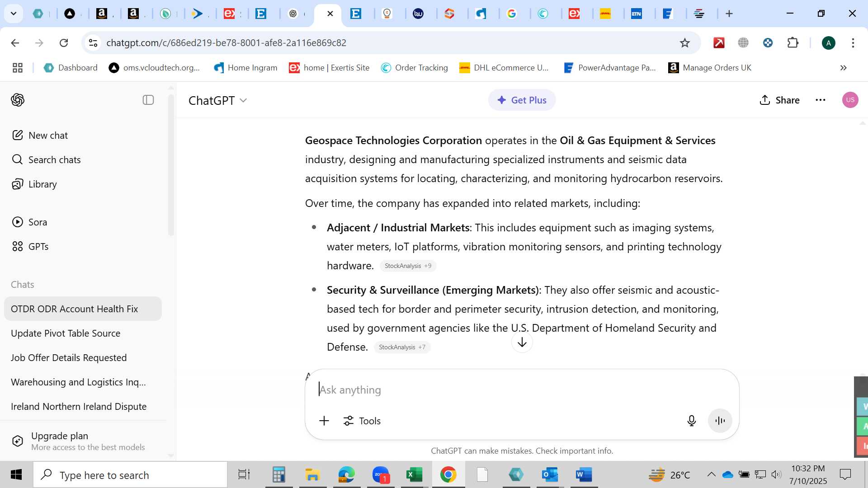Viewport: 868px width, 488px height.
Task: Click the microphone dictate icon
Action: click(692, 421)
